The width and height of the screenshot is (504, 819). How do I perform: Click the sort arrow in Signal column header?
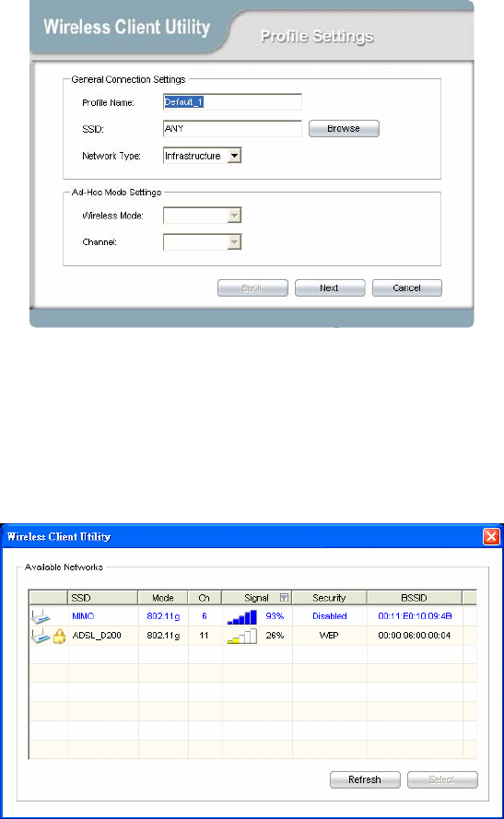284,598
